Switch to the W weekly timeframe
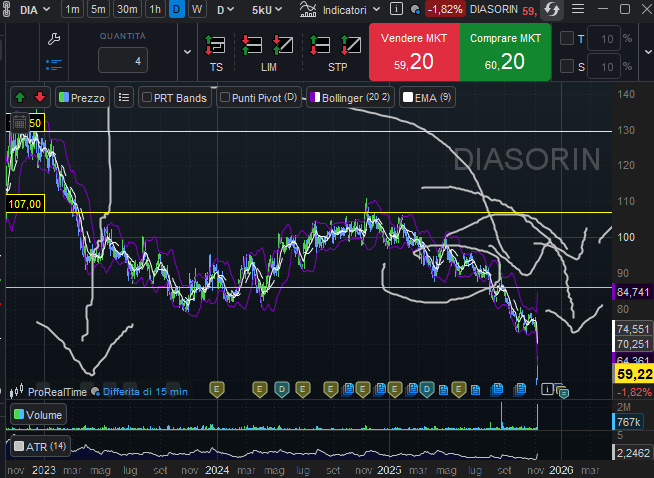 (x=196, y=9)
